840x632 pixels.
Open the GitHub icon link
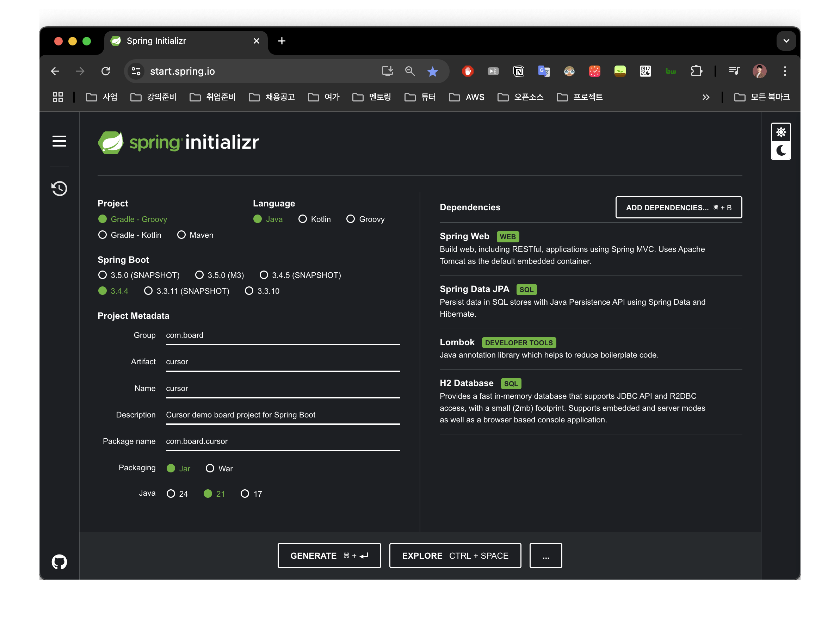click(59, 562)
